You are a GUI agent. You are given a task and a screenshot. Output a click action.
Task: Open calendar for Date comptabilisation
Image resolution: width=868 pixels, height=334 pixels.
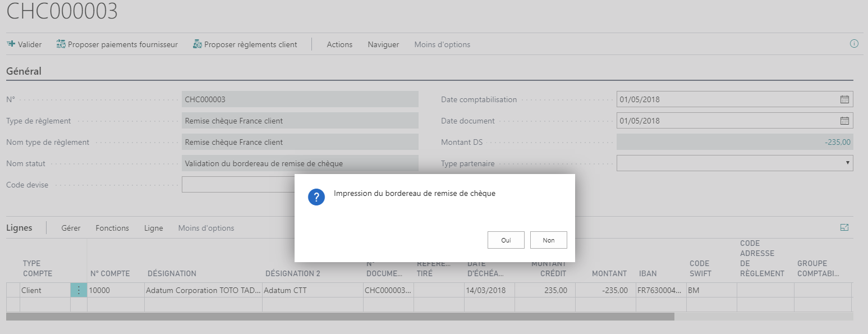pos(844,99)
